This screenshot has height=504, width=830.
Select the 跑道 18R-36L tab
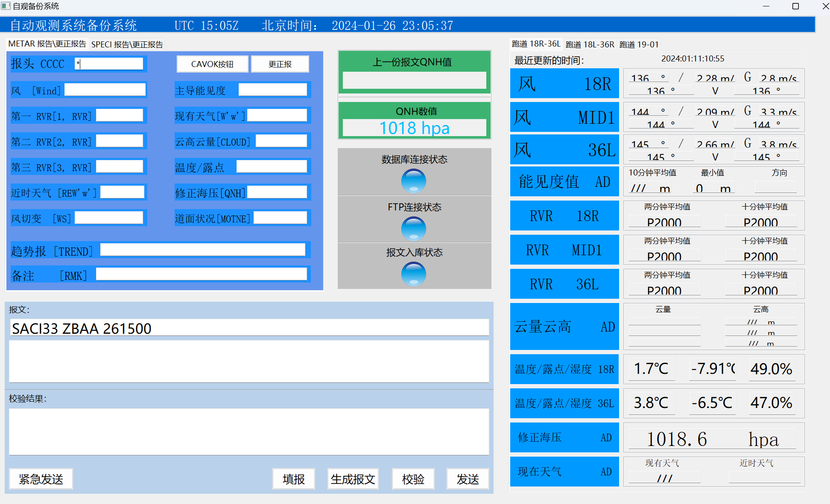click(536, 44)
